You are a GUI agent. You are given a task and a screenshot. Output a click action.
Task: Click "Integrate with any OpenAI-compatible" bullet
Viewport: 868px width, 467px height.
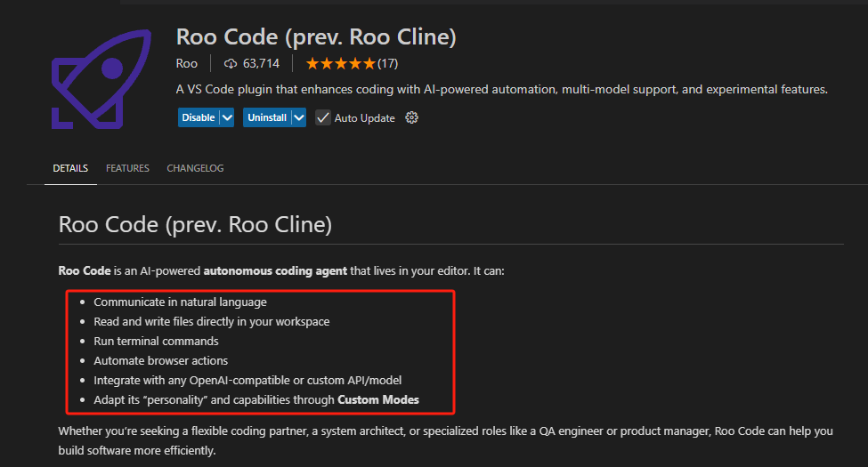247,380
